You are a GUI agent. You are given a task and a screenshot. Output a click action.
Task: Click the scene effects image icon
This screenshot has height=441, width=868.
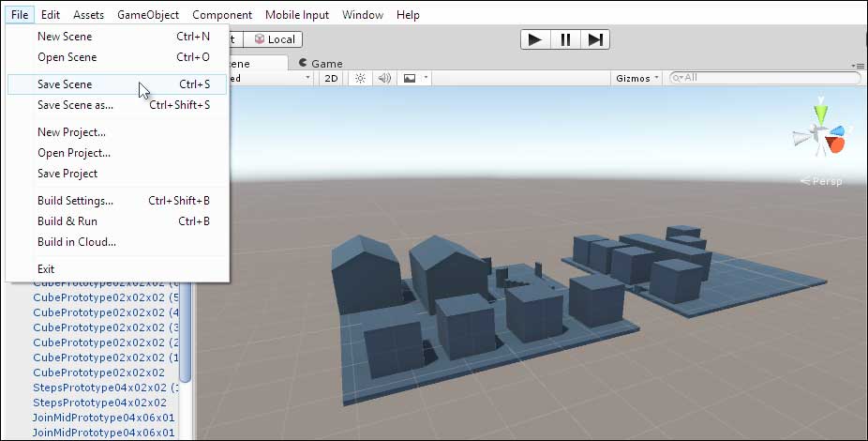tap(410, 79)
